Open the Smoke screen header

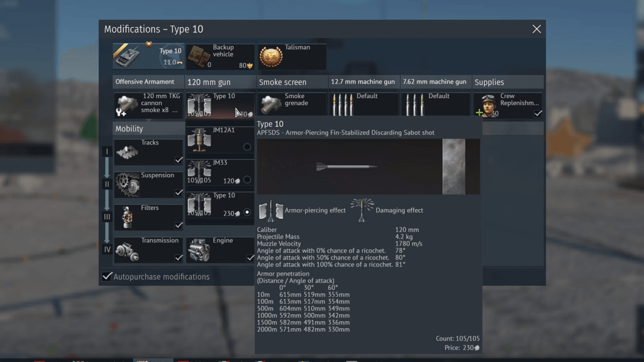pyautogui.click(x=292, y=82)
